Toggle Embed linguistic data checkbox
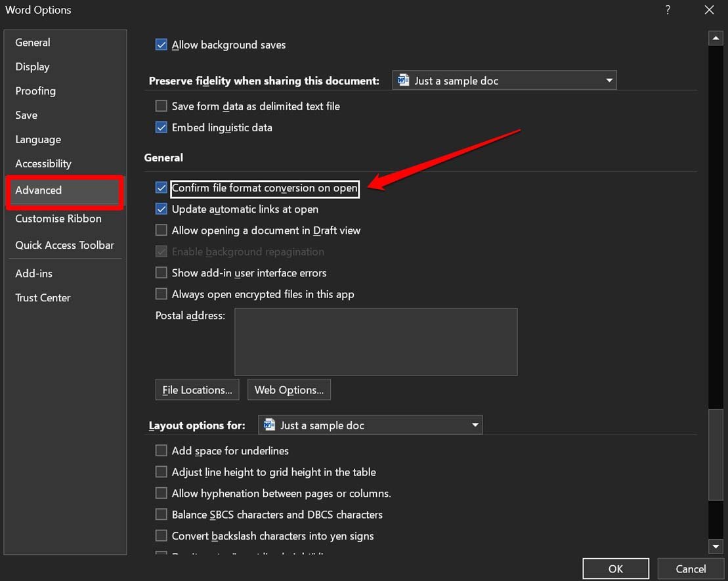Image resolution: width=728 pixels, height=581 pixels. (x=161, y=127)
